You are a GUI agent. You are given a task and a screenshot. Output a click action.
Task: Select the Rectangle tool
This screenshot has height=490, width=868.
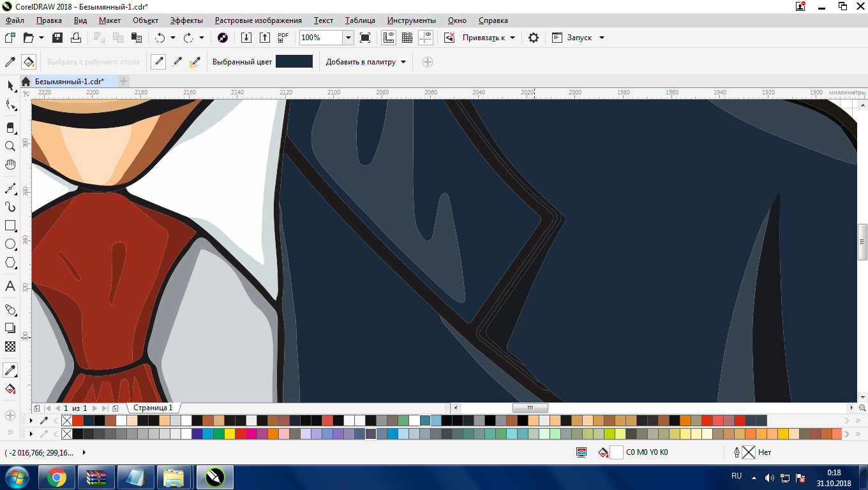coord(10,226)
